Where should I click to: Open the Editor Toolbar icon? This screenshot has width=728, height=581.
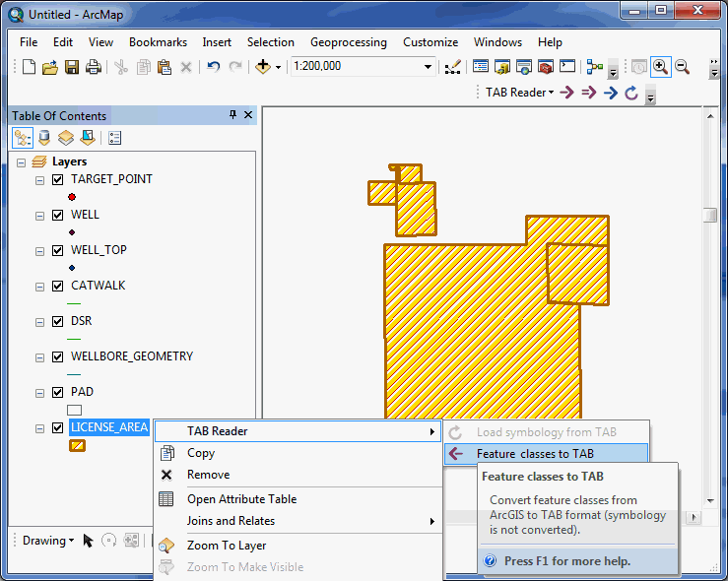pyautogui.click(x=453, y=67)
